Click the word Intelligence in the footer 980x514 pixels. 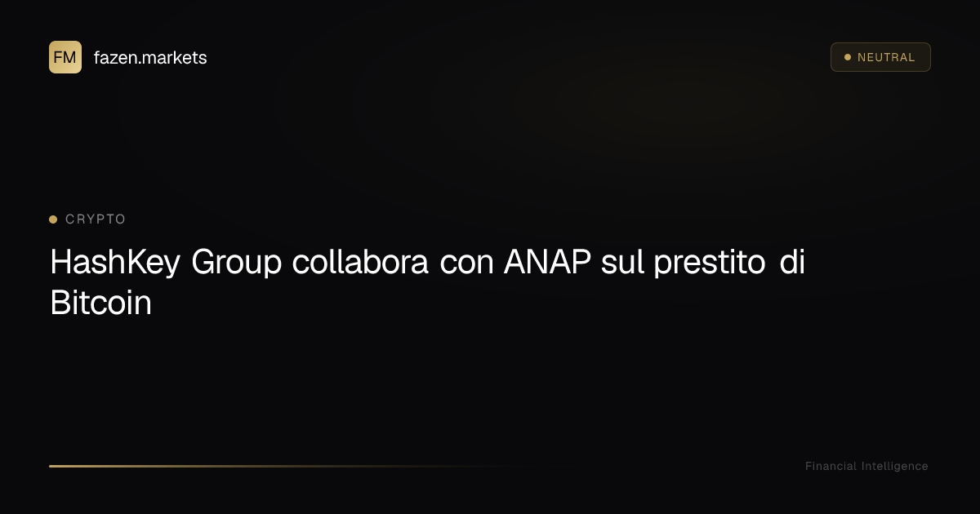894,467
